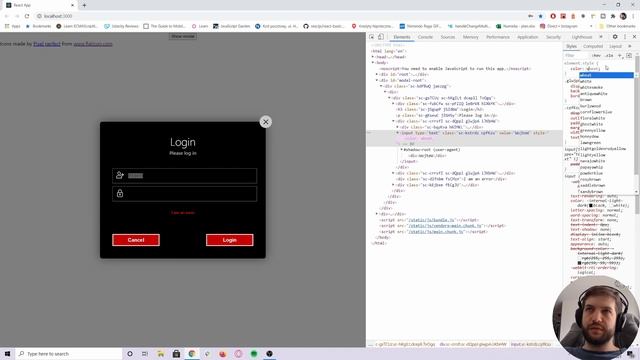This screenshot has width=640, height=360.
Task: Toggle the device toolbar icon in DevTools
Action: point(380,37)
